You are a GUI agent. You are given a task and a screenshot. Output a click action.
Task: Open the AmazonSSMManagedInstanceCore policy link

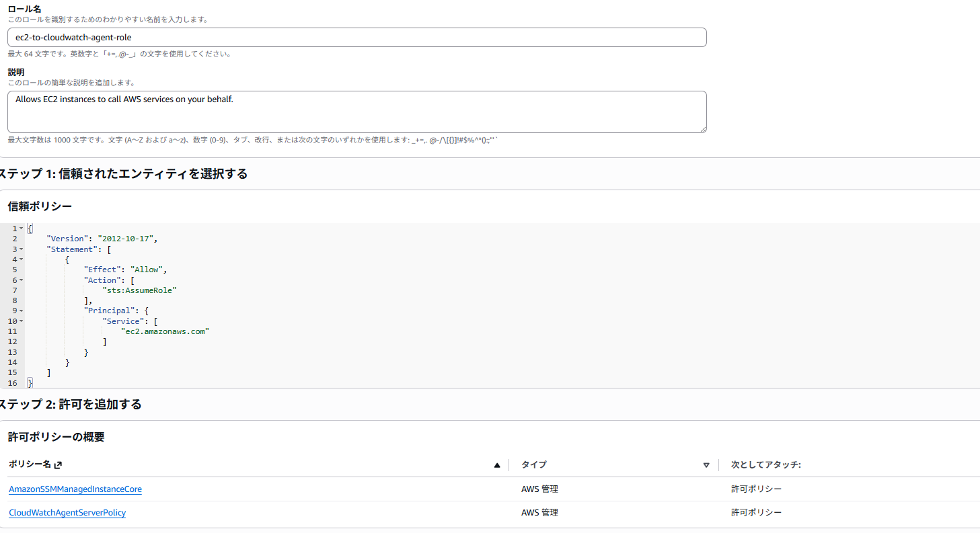pos(75,489)
